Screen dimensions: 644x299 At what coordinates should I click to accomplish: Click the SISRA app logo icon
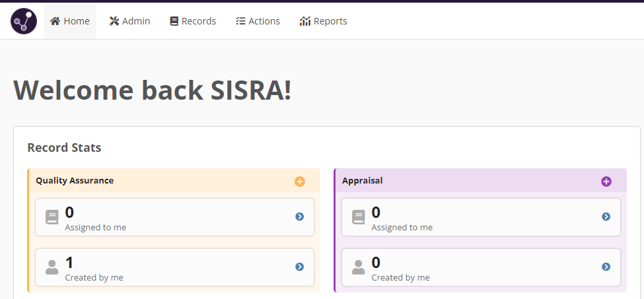24,21
